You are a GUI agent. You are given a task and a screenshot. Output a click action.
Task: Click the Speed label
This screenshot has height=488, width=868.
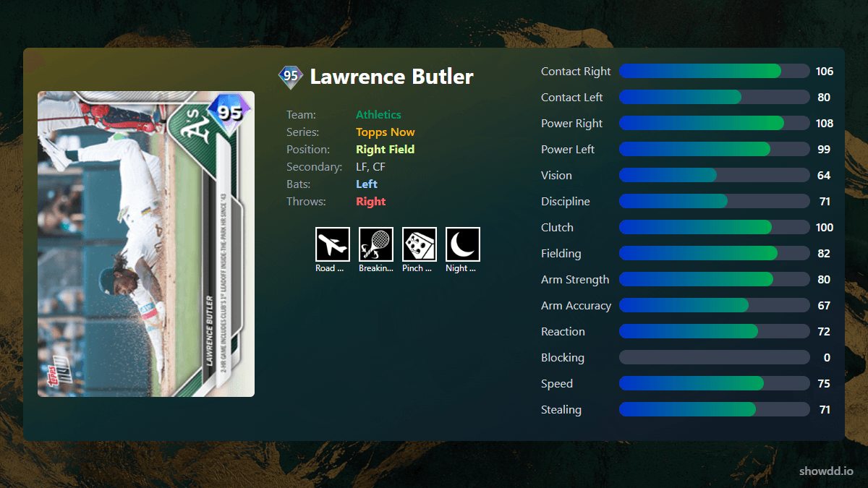click(x=557, y=383)
